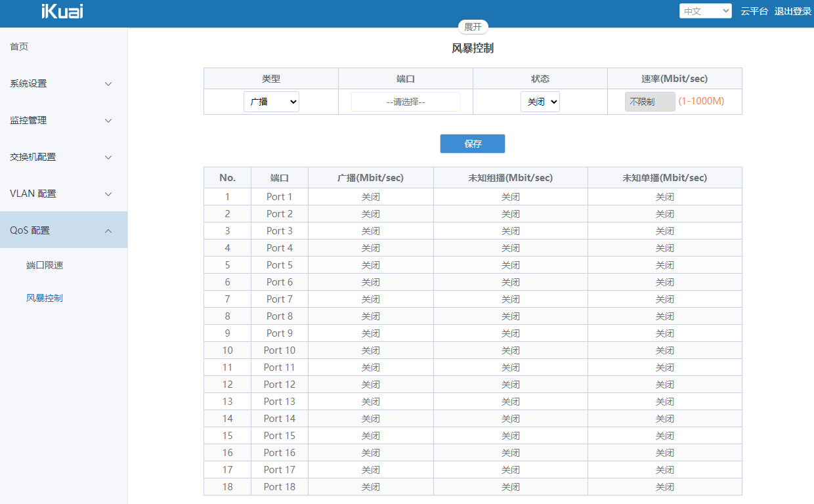Viewport: 814px width, 504px height.
Task: Click Port 18's 未知单播 value 关闭
Action: coord(665,487)
